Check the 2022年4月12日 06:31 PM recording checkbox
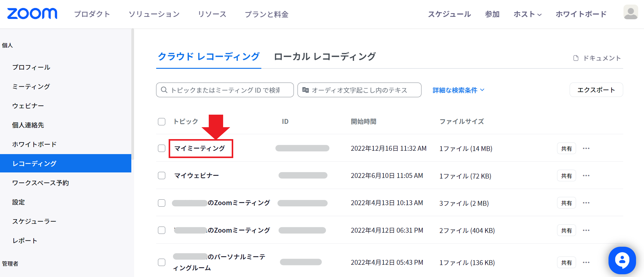The image size is (644, 277). [x=162, y=230]
